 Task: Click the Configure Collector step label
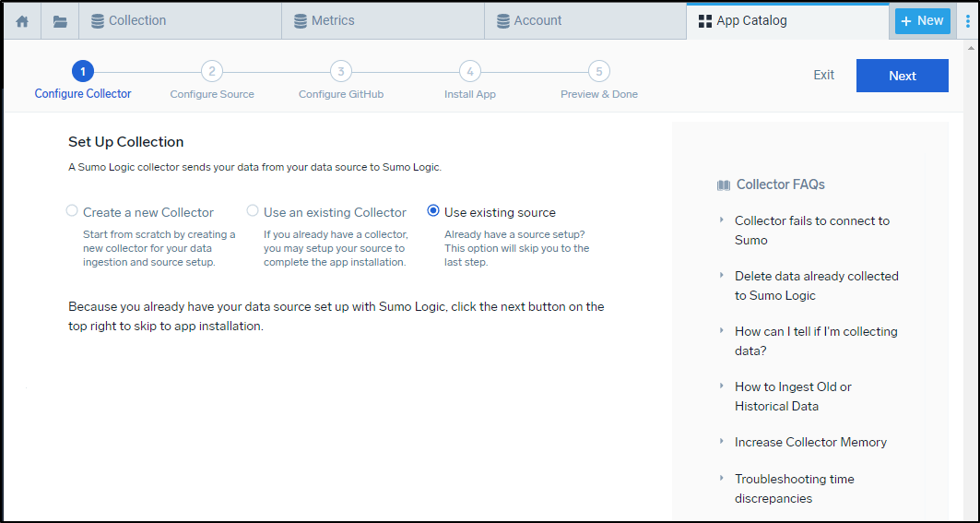[x=83, y=94]
